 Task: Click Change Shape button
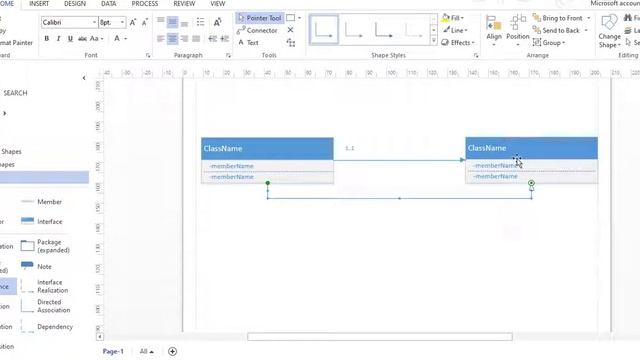pyautogui.click(x=609, y=31)
